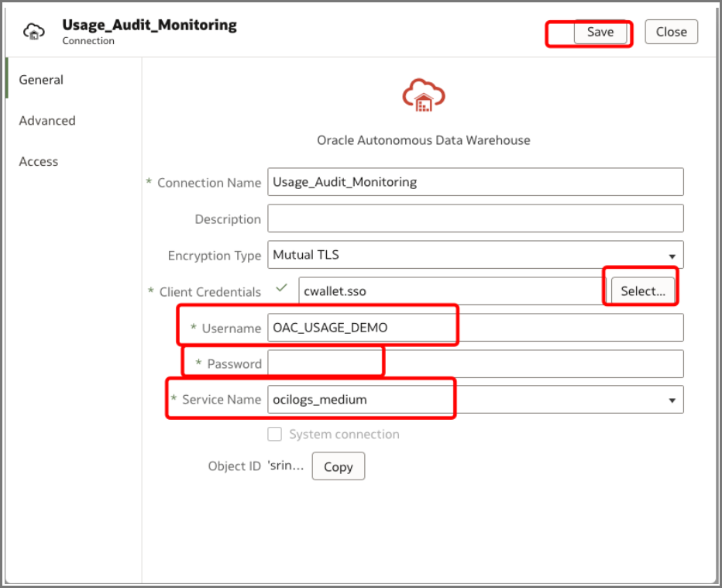Image resolution: width=722 pixels, height=588 pixels.
Task: Open the Advanced tab
Action: (47, 121)
